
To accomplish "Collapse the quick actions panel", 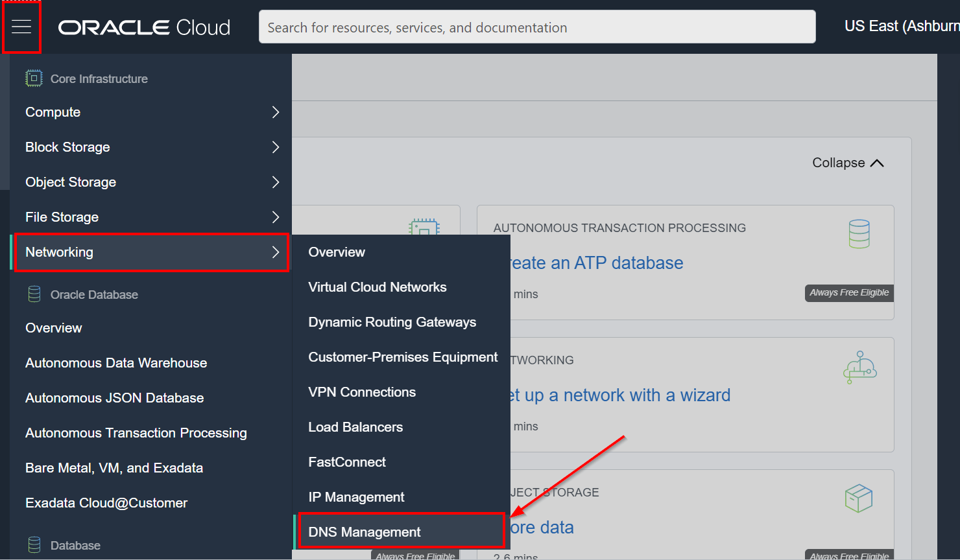I will [x=848, y=163].
